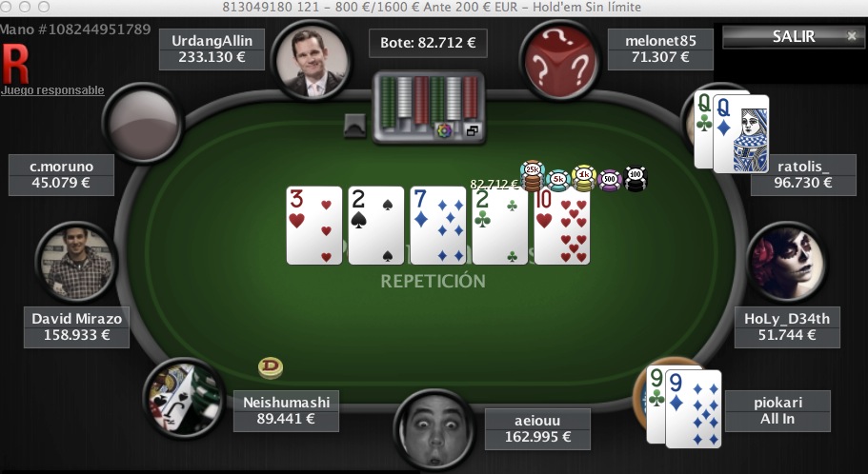Click the David Mirazo name plate
The height and width of the screenshot is (474, 868).
click(x=76, y=326)
